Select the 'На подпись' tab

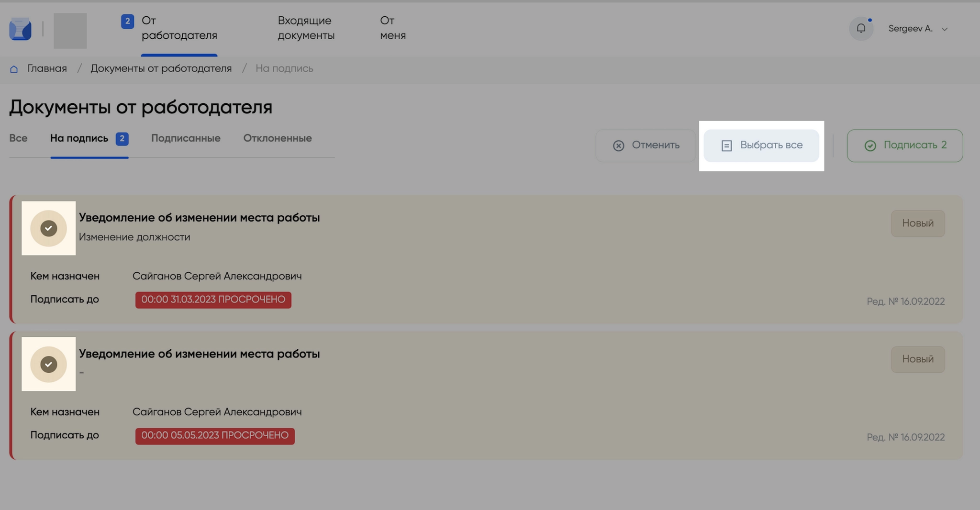coord(79,138)
